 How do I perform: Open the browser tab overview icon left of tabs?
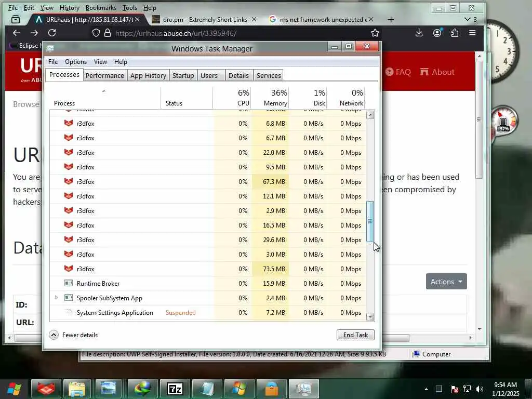click(16, 20)
